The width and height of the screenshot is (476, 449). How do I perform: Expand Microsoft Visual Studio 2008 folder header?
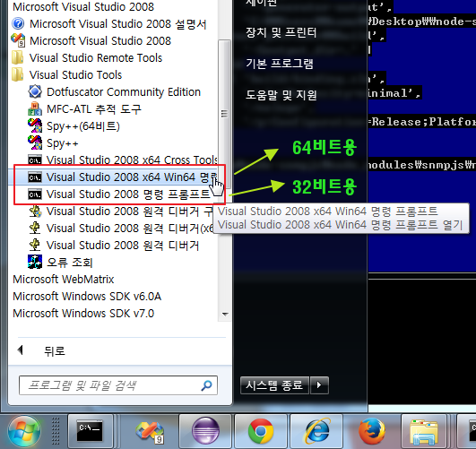point(83,6)
